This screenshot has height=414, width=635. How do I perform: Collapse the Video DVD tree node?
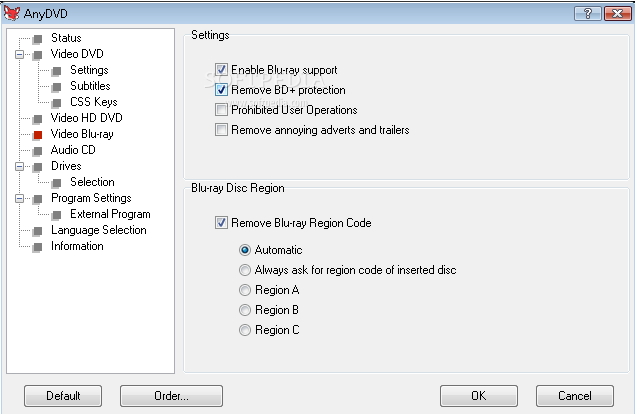coord(19,54)
